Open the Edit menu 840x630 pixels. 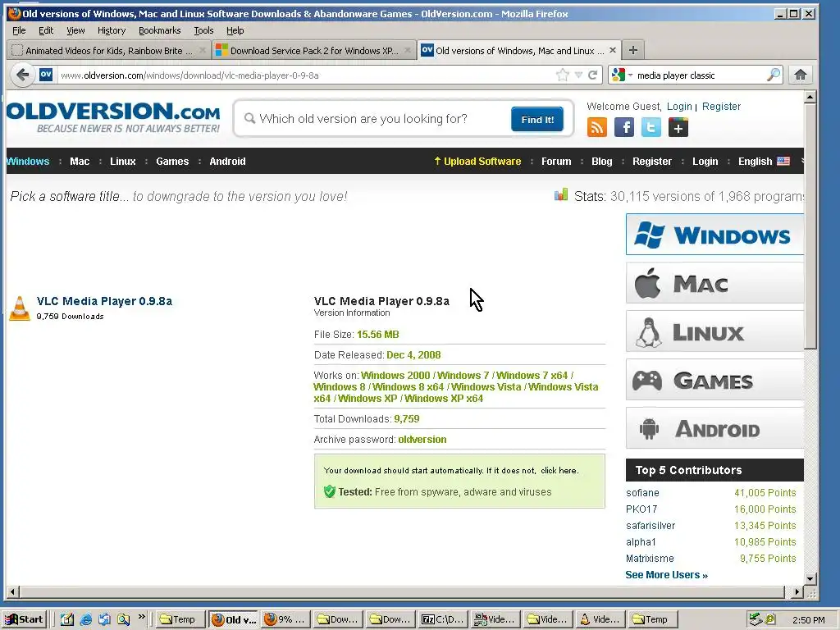click(x=46, y=30)
